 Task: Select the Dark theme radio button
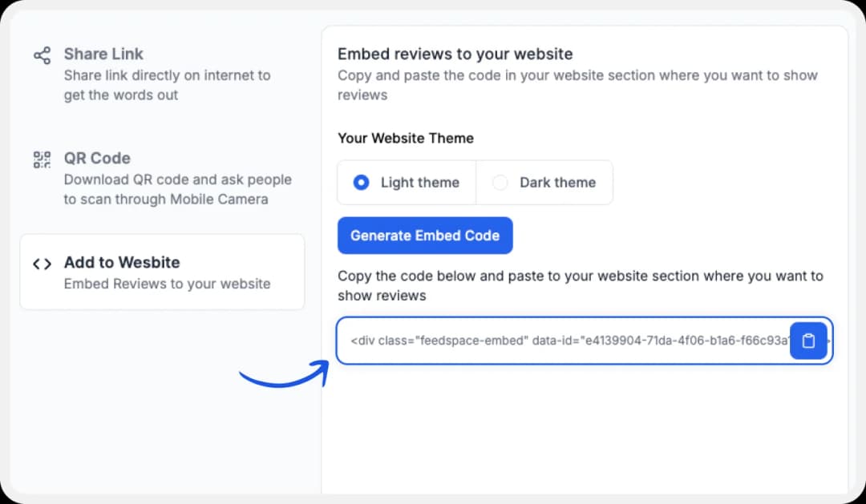click(x=500, y=182)
